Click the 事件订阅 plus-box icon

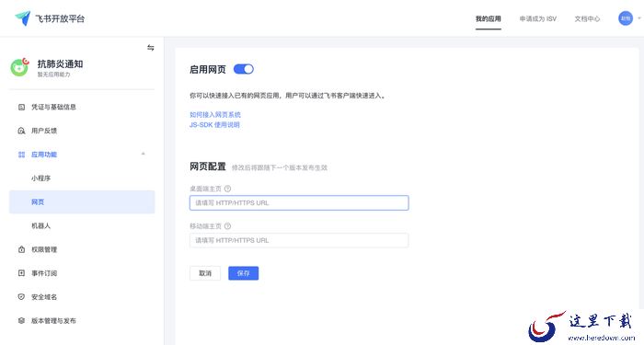pos(22,272)
